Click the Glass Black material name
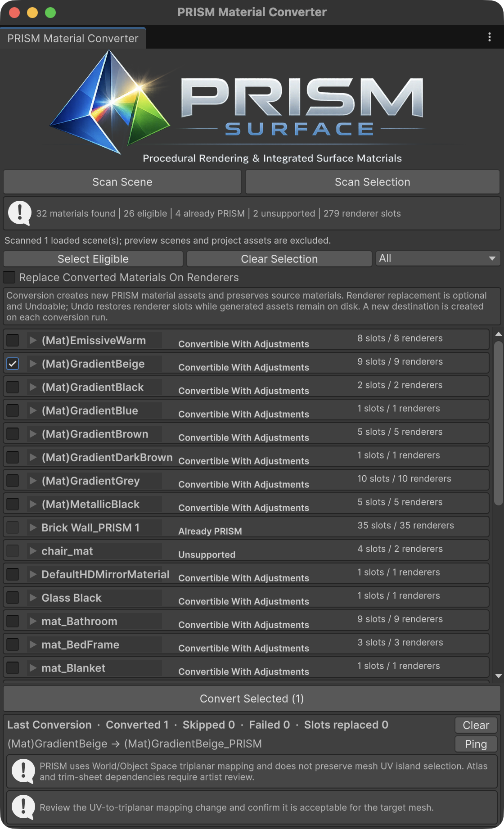The width and height of the screenshot is (504, 829). pyautogui.click(x=72, y=598)
